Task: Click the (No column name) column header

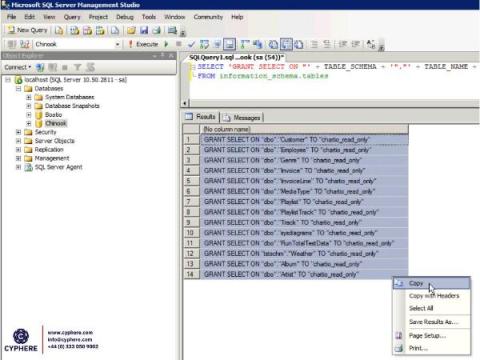Action: pyautogui.click(x=304, y=129)
